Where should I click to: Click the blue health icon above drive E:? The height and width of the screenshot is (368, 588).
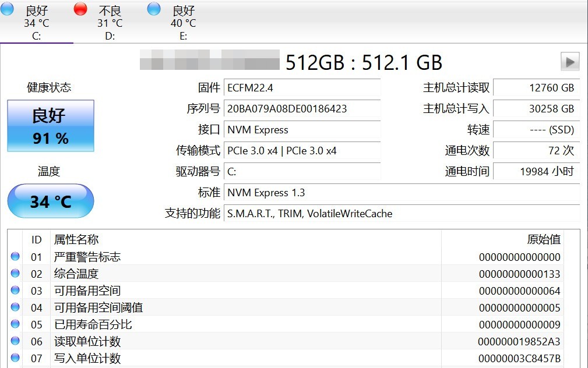pos(153,9)
